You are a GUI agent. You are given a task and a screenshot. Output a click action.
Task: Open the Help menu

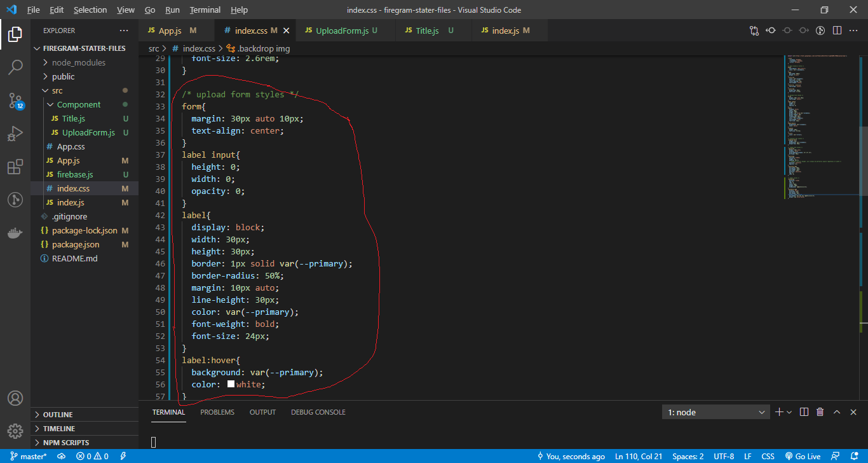[239, 10]
